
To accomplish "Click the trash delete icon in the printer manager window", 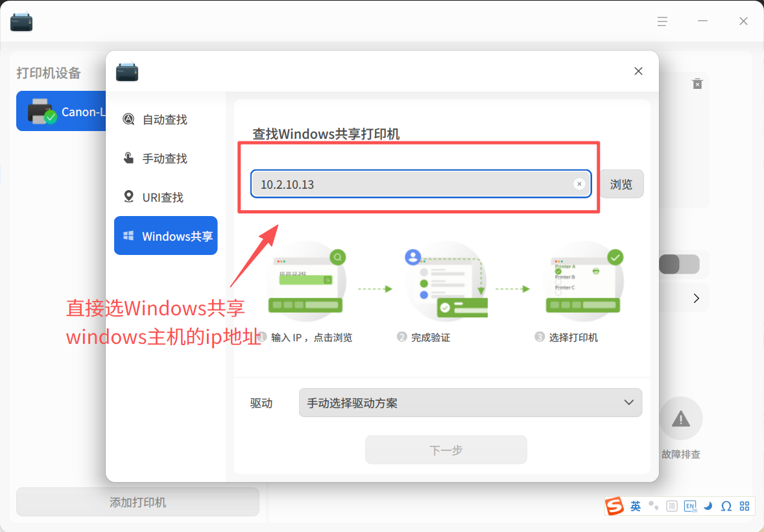I will tap(697, 84).
